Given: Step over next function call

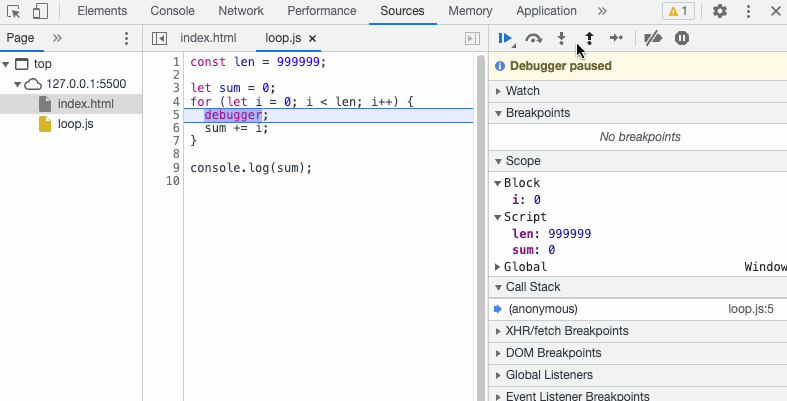Looking at the screenshot, I should (534, 38).
